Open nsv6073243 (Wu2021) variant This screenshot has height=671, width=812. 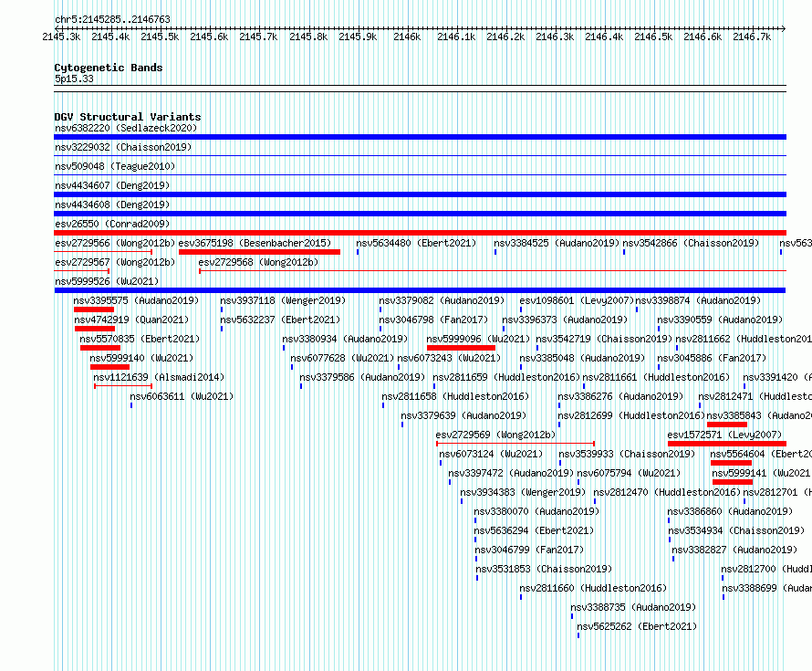[449, 358]
